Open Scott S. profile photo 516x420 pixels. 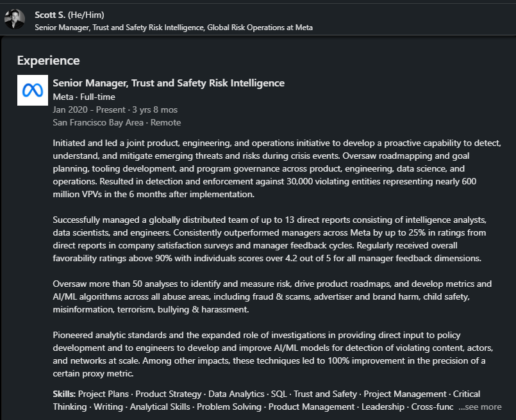click(x=15, y=20)
